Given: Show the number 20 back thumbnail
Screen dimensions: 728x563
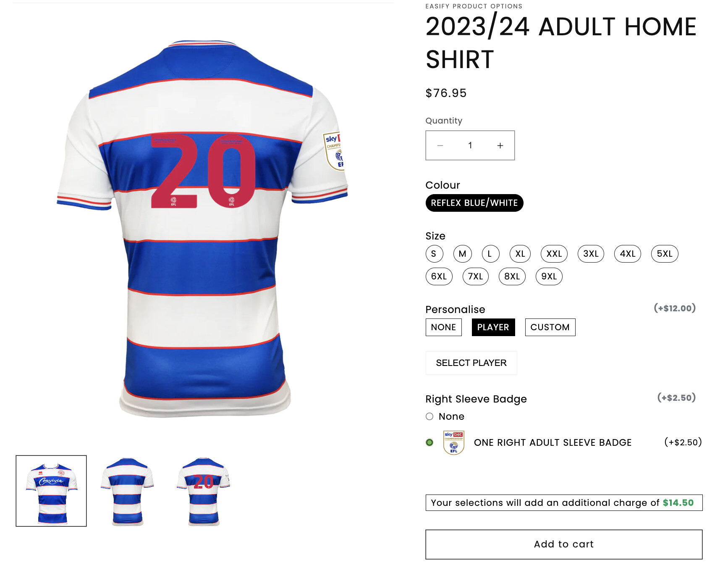Looking at the screenshot, I should 203,491.
